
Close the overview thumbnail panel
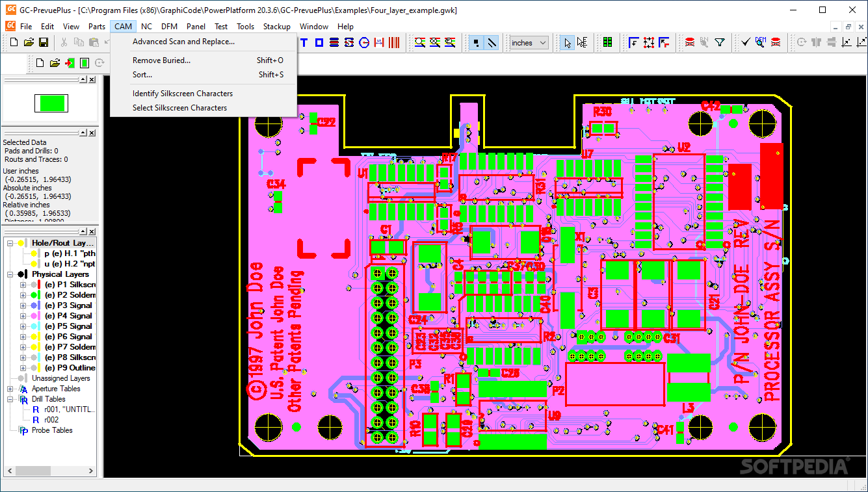[92, 79]
